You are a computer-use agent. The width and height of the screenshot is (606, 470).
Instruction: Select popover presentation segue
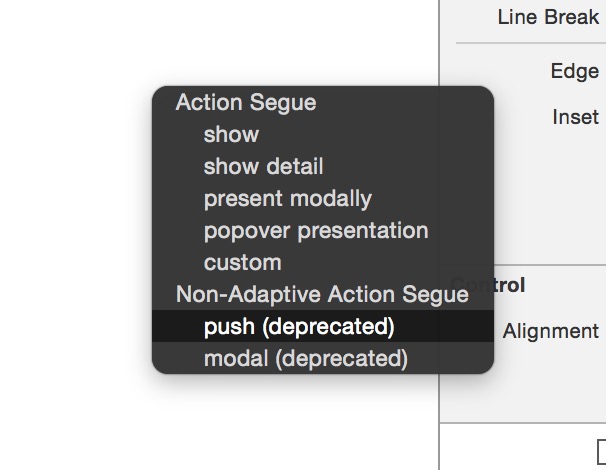315,230
